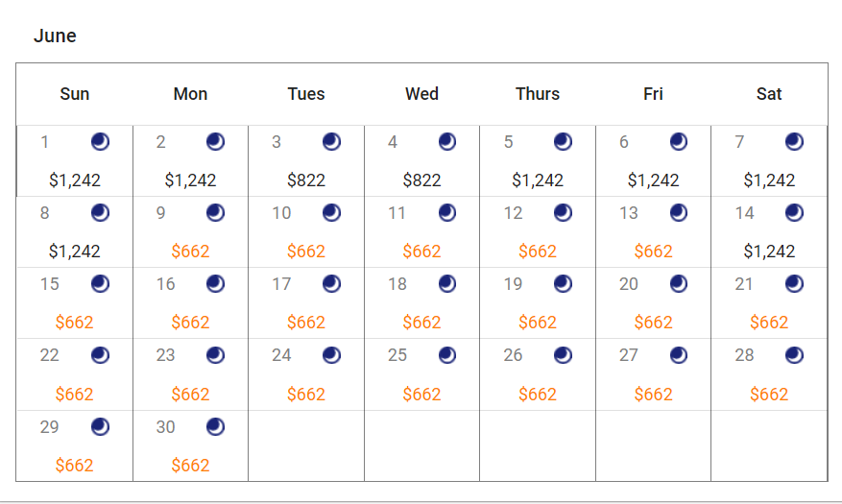Select the $822 price on June 3
The image size is (842, 504).
tap(306, 180)
